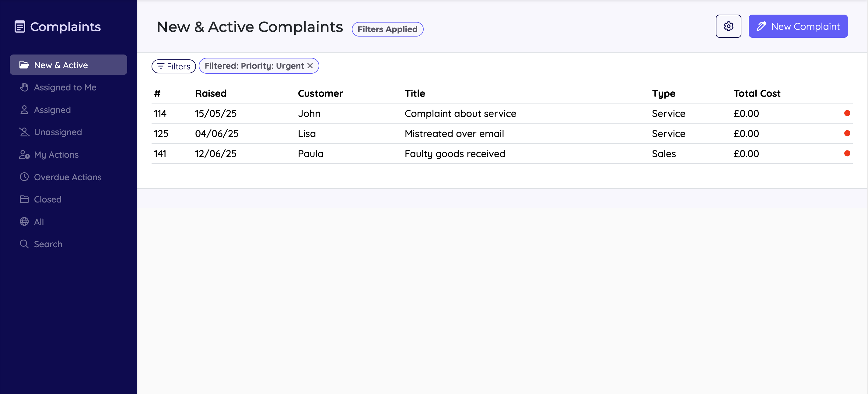Click the filter-lines icon in Filters
Viewport: 868px width, 394px height.
[161, 66]
